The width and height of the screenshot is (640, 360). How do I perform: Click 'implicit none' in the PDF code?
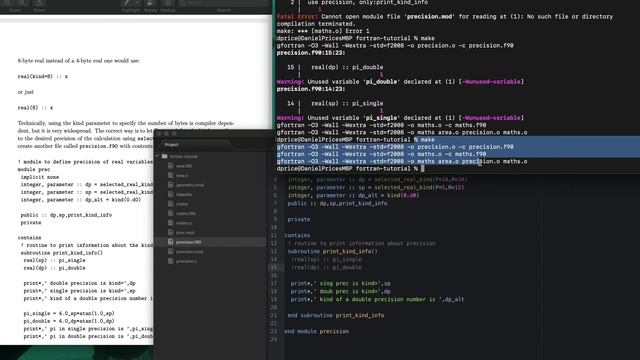(x=40, y=177)
